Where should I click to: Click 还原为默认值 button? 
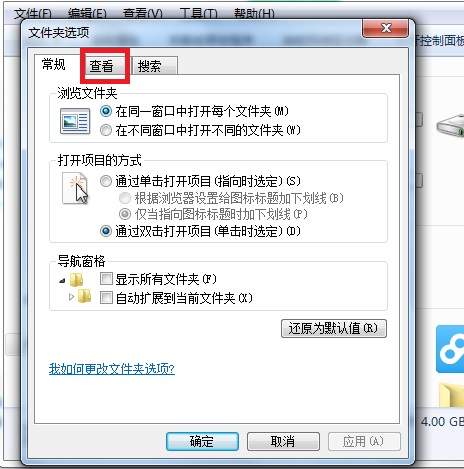pyautogui.click(x=334, y=329)
